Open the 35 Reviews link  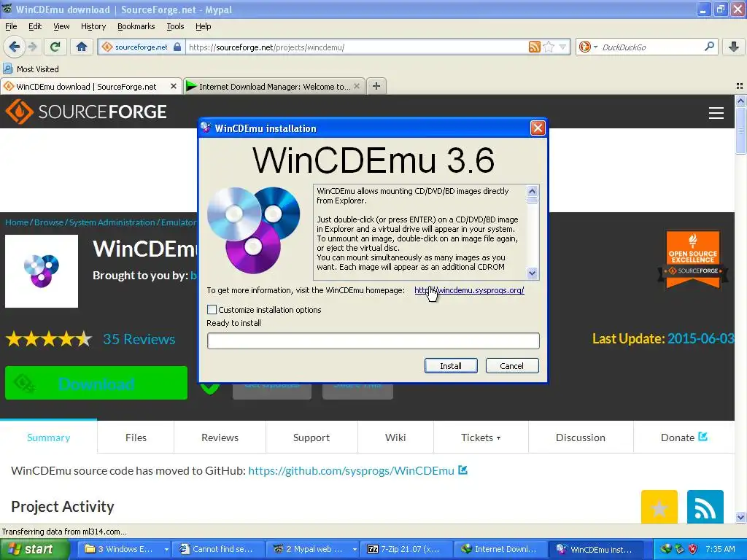[139, 339]
